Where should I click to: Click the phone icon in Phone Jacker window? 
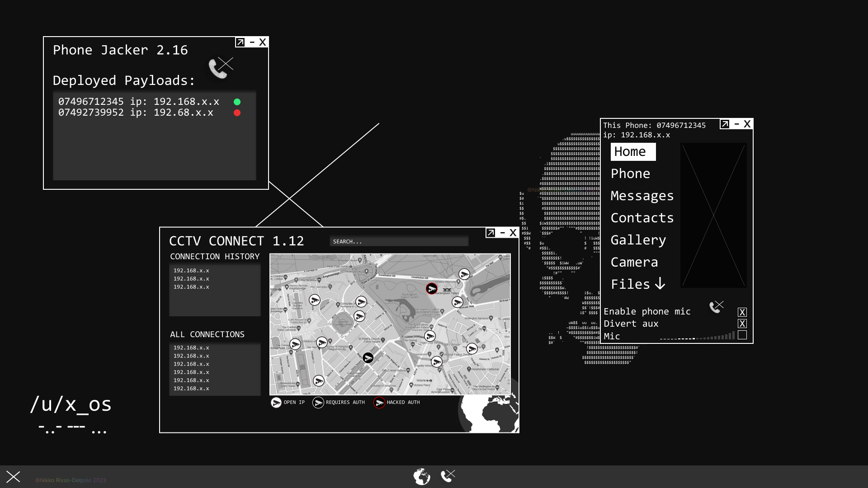219,68
